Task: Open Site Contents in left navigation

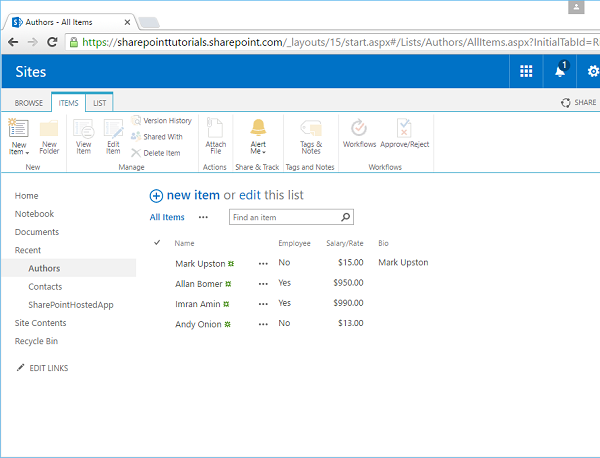Action: coord(40,323)
